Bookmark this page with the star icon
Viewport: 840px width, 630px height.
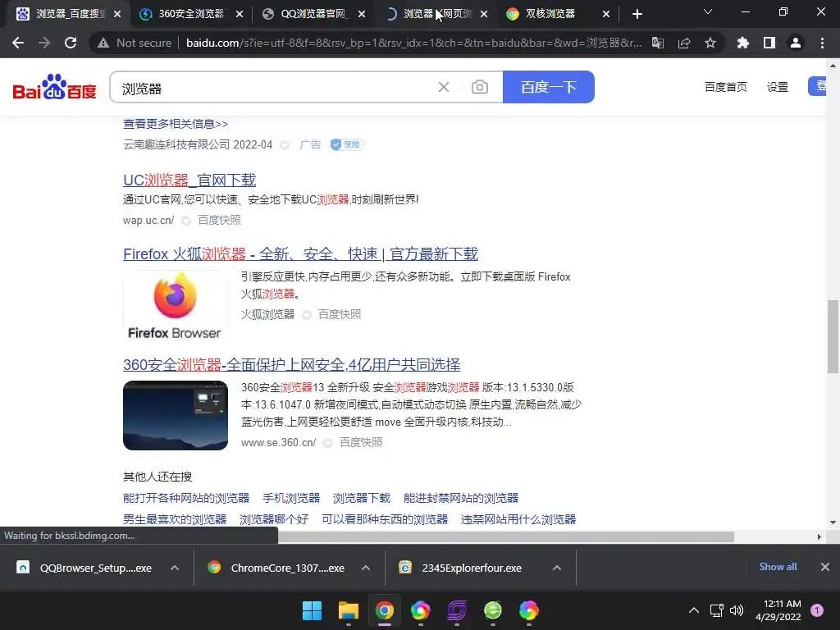pos(710,43)
